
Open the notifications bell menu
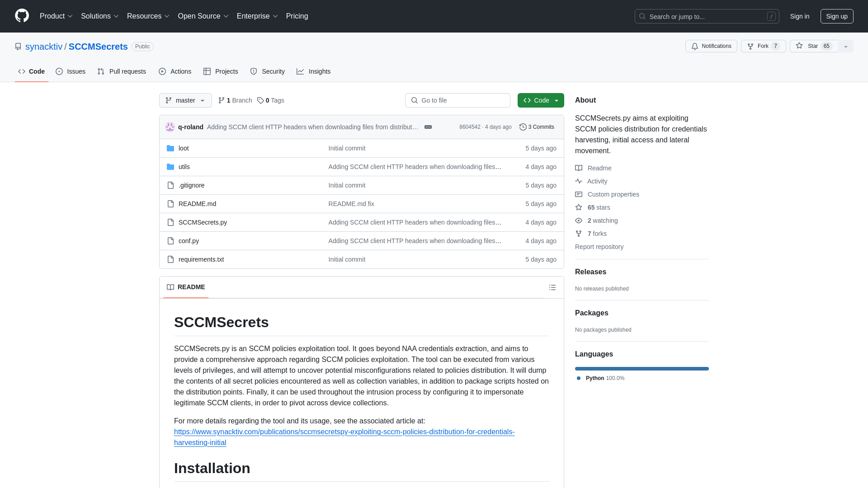tap(711, 46)
